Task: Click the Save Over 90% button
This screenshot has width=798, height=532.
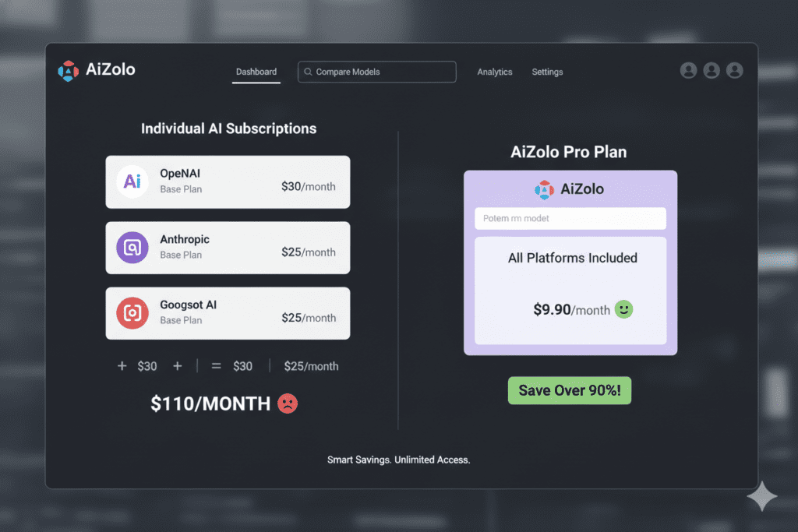Action: click(570, 390)
